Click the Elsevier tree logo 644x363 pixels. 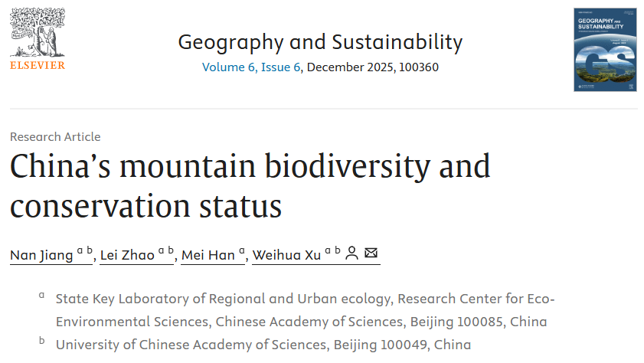(x=37, y=32)
